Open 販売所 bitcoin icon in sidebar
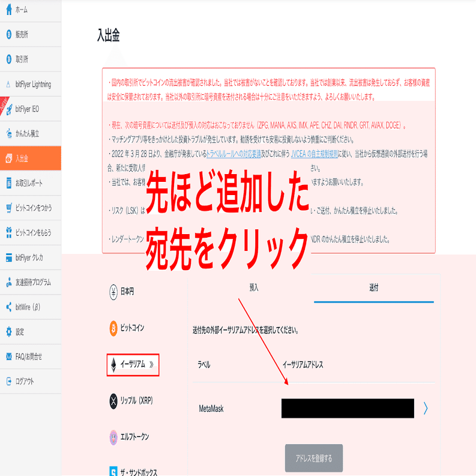476x476 pixels. [x=9, y=34]
